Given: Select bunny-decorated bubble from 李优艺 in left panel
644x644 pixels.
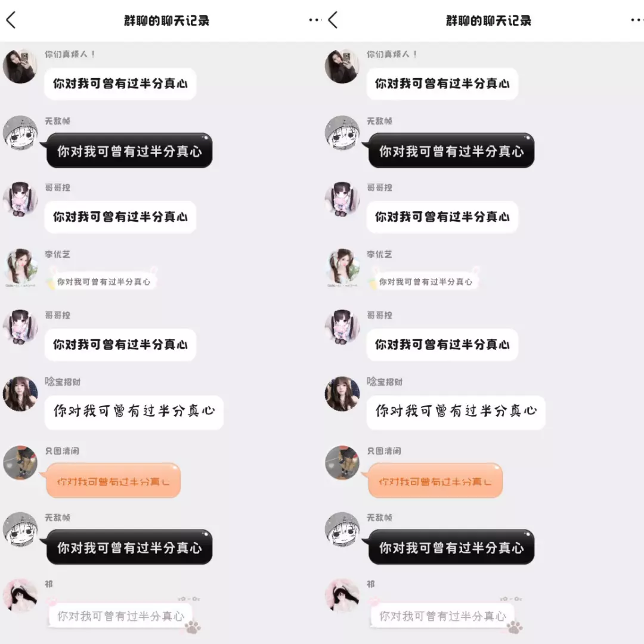Looking at the screenshot, I should click(x=103, y=279).
